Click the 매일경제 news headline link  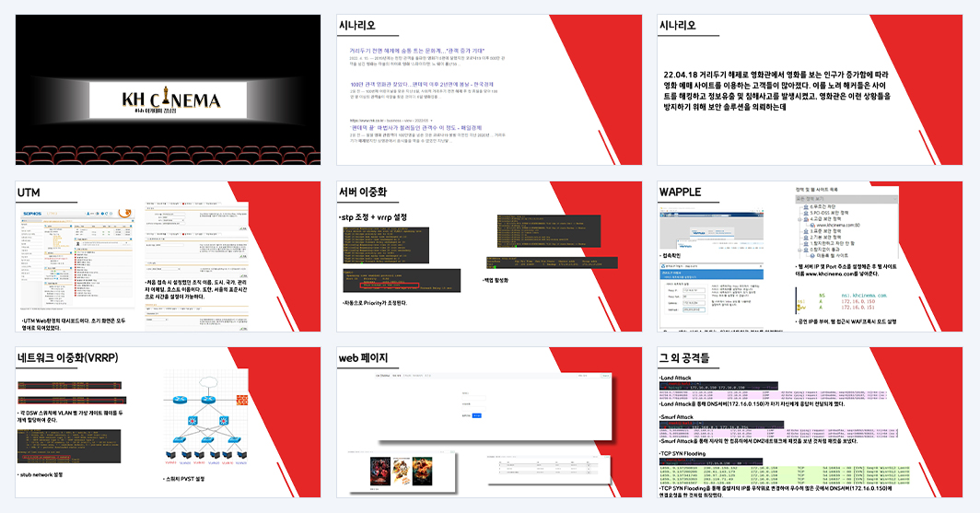tap(415, 127)
